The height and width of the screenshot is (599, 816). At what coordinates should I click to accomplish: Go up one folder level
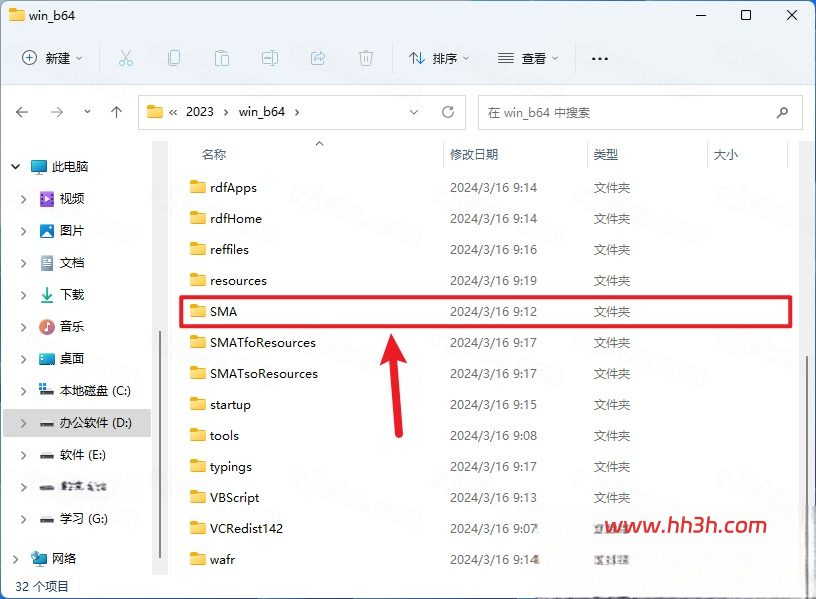(117, 112)
